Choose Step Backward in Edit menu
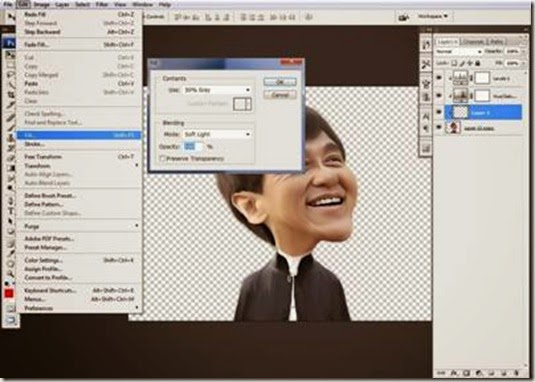Image resolution: width=535 pixels, height=382 pixels. 79,32
